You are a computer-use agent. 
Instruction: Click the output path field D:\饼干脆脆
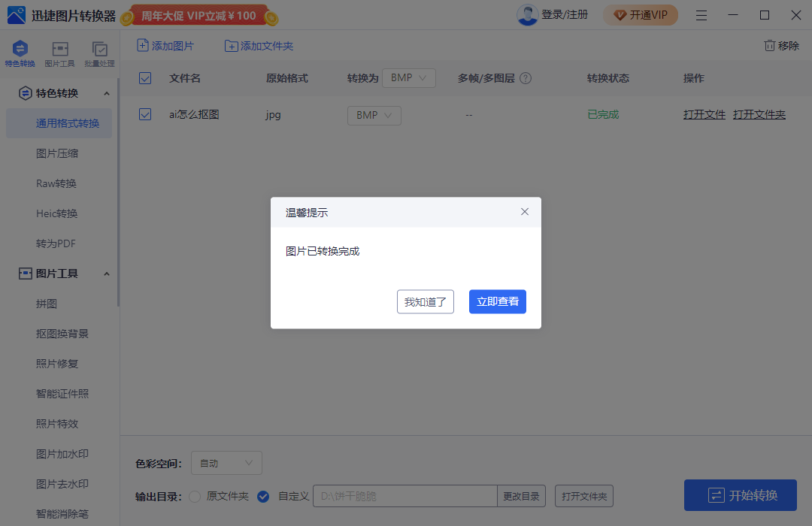(405, 496)
